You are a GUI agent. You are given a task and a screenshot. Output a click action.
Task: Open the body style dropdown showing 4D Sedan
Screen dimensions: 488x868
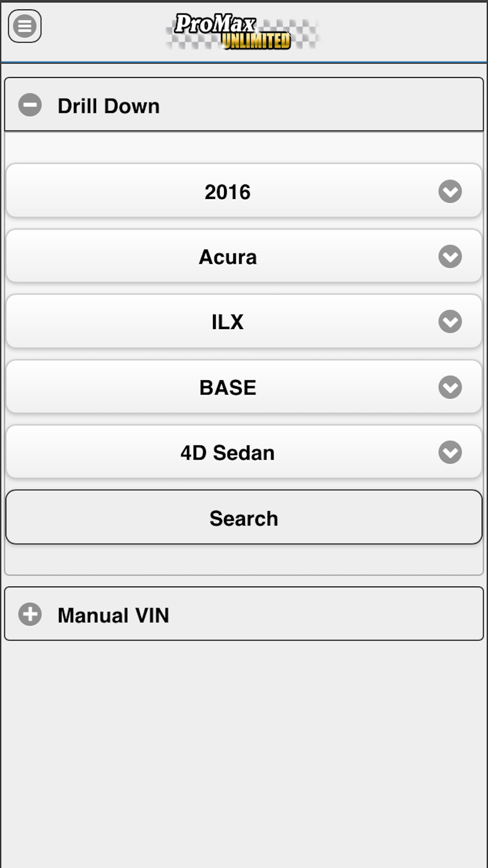coord(227,452)
